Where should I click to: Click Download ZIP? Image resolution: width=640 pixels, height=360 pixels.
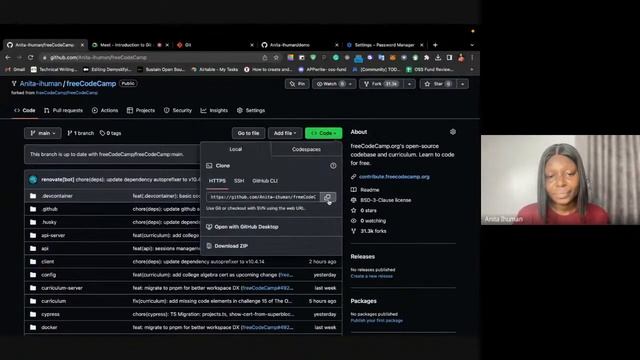(x=227, y=246)
